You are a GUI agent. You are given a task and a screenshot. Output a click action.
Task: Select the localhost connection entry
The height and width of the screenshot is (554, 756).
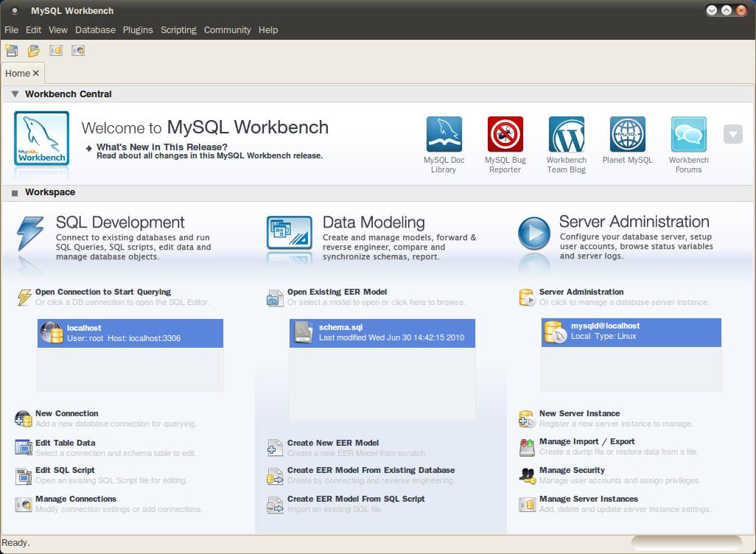tap(130, 333)
